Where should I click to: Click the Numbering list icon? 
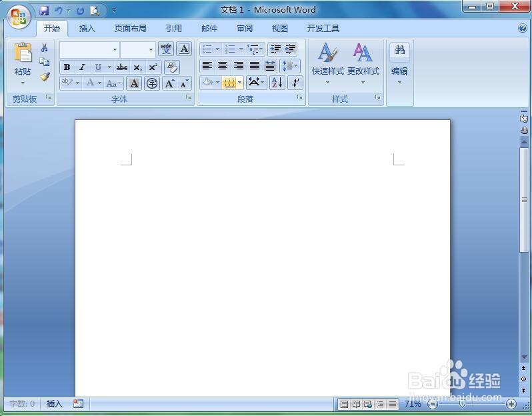[x=230, y=49]
